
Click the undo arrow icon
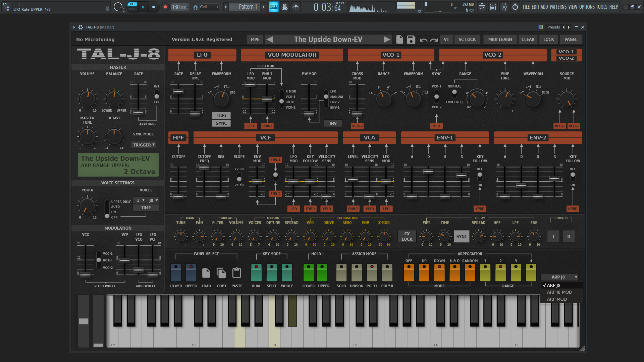(x=423, y=40)
